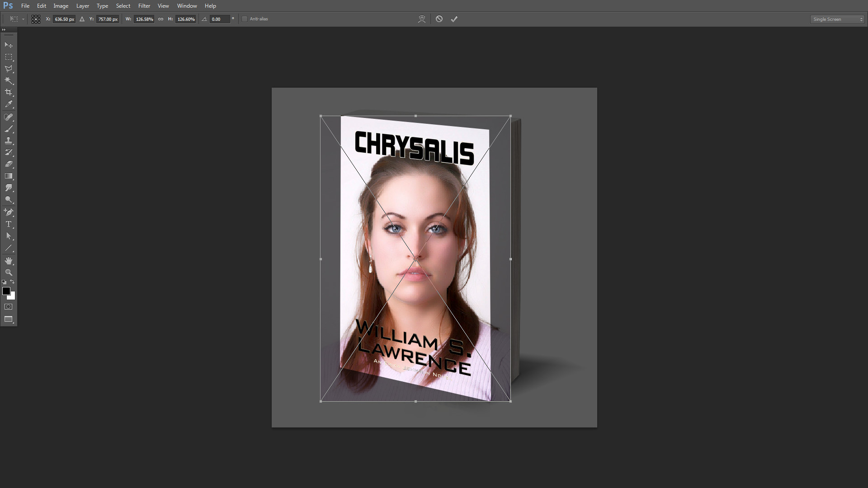
Task: Select the Crop tool
Action: point(9,92)
